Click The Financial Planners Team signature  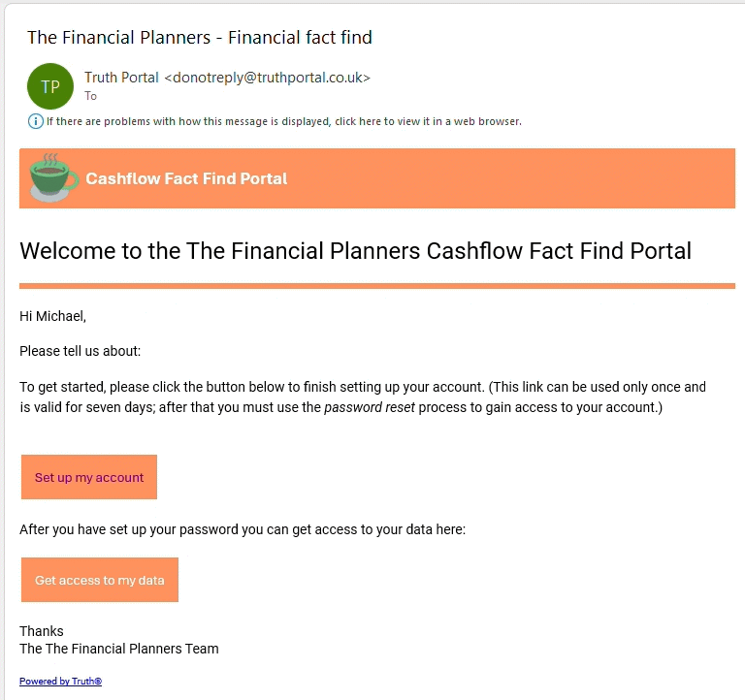[x=119, y=649]
